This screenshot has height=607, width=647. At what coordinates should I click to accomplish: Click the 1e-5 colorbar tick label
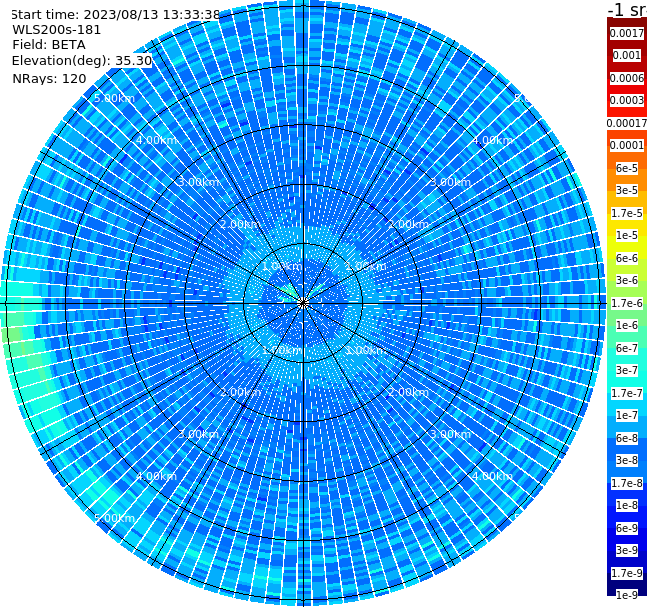627,235
